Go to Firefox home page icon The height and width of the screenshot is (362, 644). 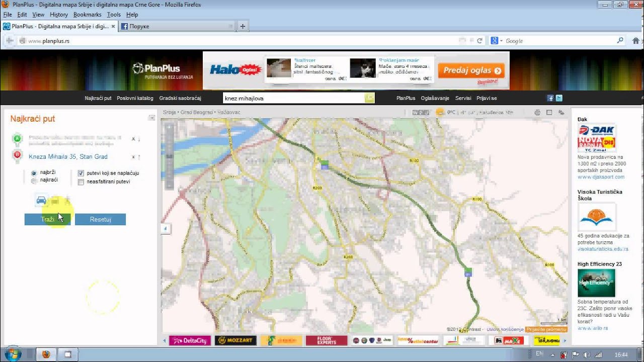tap(636, 41)
